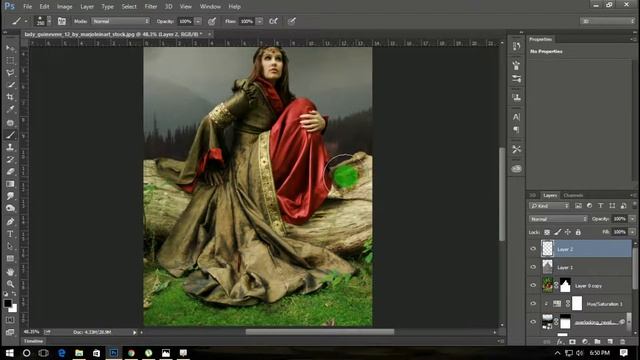Hide Layer 1 visibility eye
The width and height of the screenshot is (640, 360).
pos(533,267)
